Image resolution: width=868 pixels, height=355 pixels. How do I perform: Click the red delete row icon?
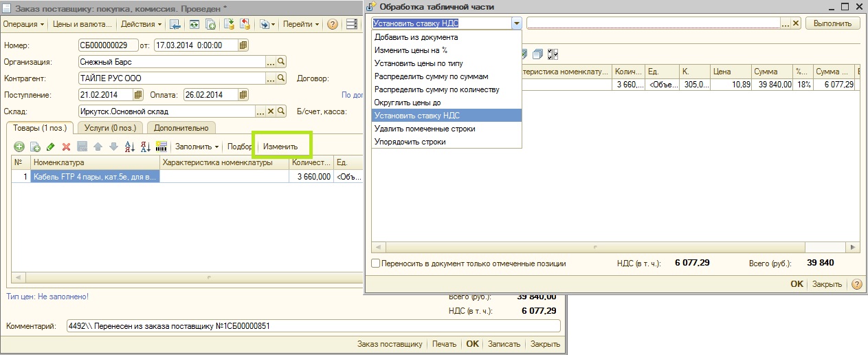click(x=67, y=147)
